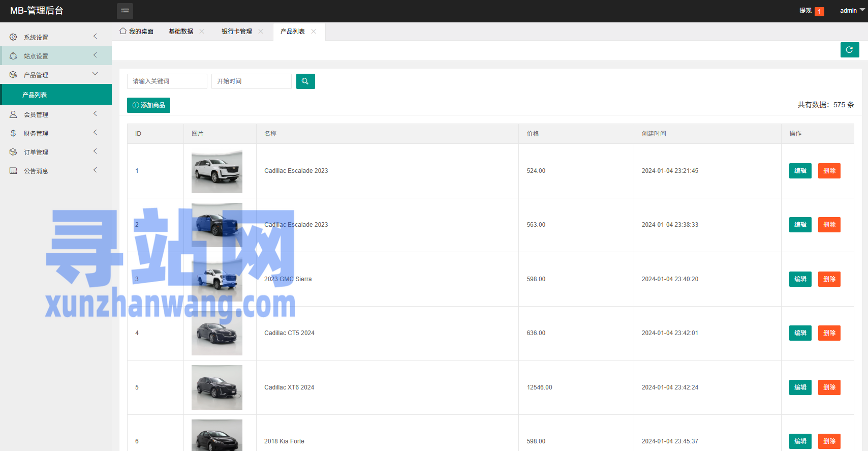Click the 公告消息 list icon
Screen dimensions: 868x451
pos(13,171)
